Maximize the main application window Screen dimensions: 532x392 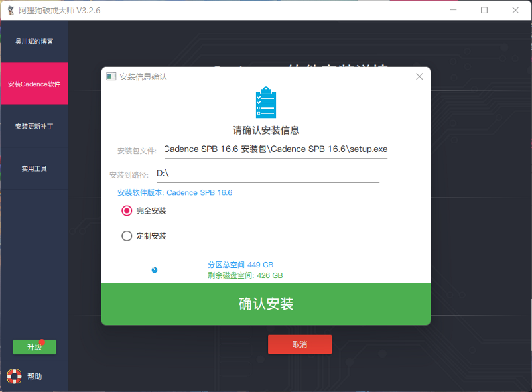pyautogui.click(x=484, y=10)
